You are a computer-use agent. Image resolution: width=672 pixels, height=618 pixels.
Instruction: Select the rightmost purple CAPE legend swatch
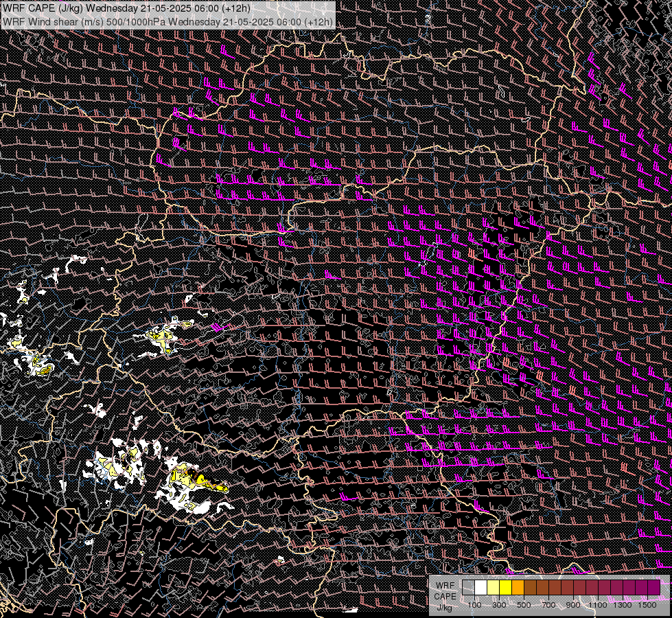point(654,587)
